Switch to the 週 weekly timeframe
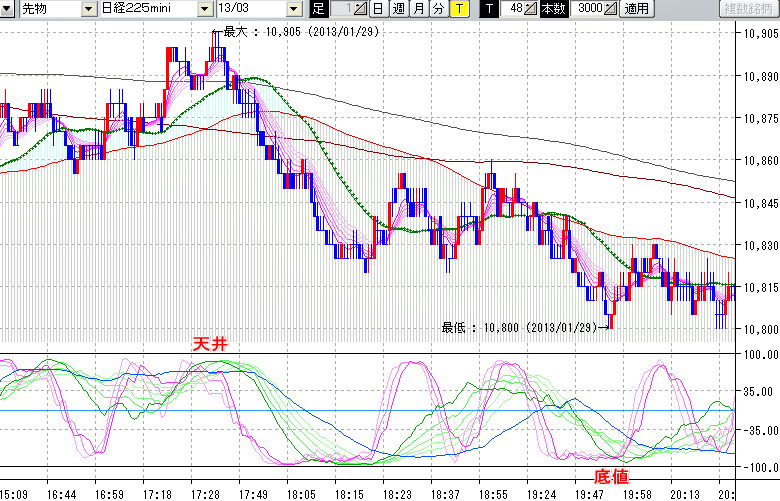Image resolution: width=780 pixels, height=501 pixels. click(398, 9)
